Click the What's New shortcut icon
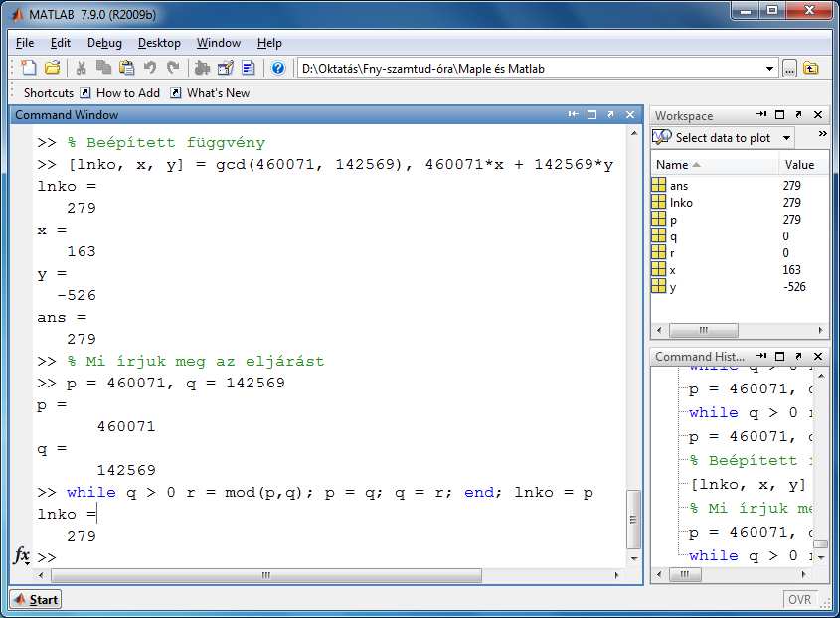 point(175,93)
